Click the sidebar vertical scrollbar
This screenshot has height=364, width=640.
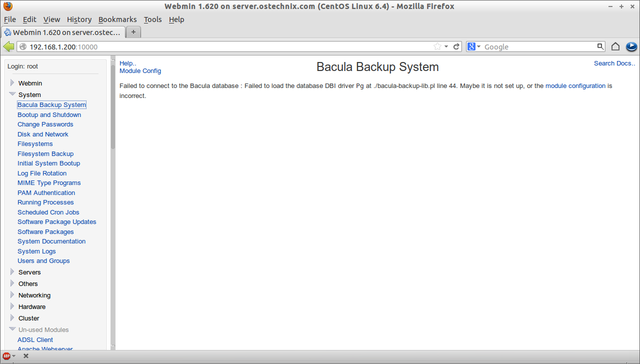pyautogui.click(x=113, y=202)
